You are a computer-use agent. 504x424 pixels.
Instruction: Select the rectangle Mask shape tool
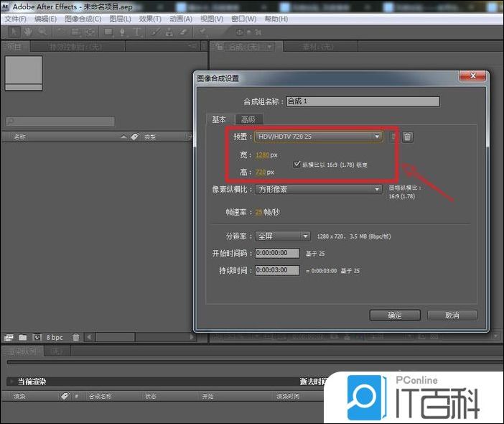[x=108, y=32]
